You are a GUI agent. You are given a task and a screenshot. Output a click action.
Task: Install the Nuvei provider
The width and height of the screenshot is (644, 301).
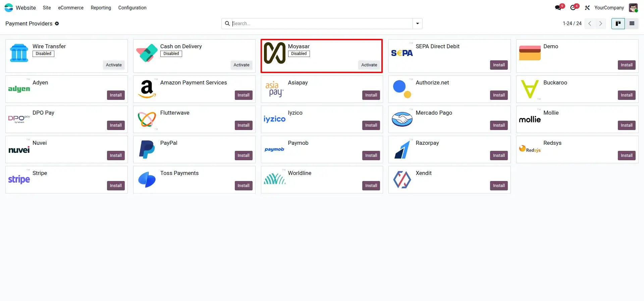click(116, 156)
